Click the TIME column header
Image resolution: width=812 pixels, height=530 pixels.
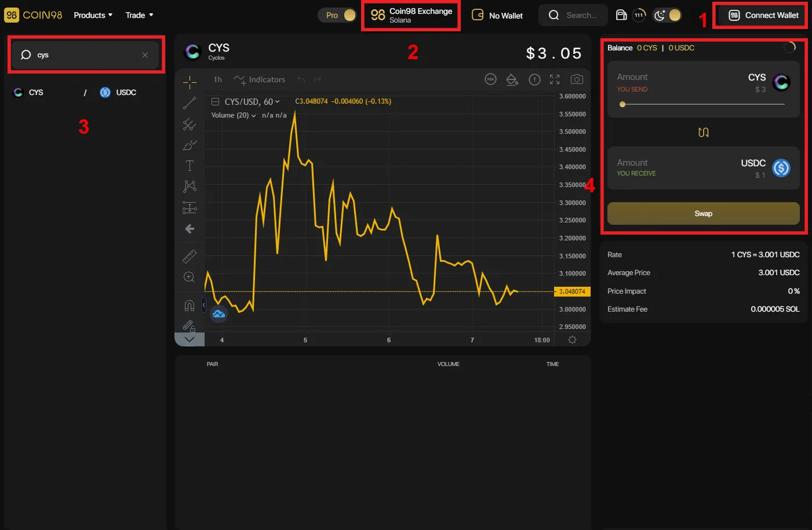pyautogui.click(x=552, y=364)
